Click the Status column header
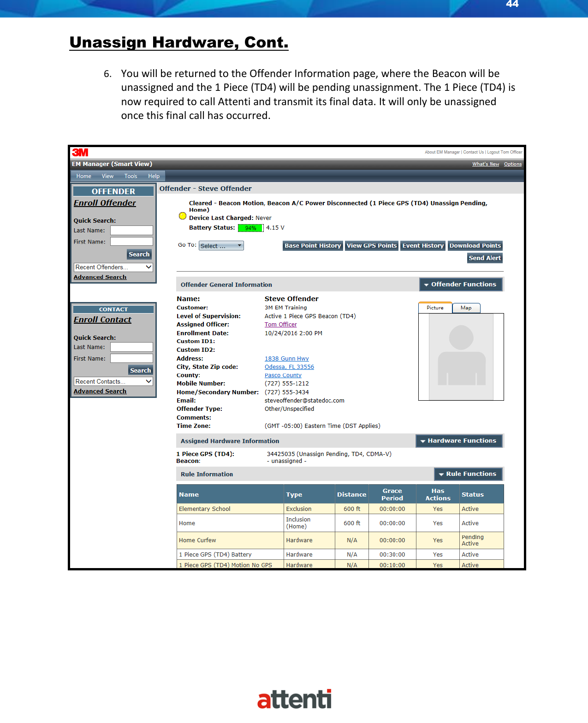Screen dimensions: 588x723 coord(481,494)
